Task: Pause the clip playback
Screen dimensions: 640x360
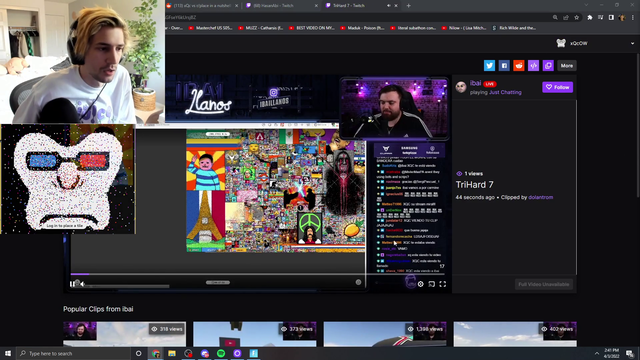Action: click(x=73, y=284)
